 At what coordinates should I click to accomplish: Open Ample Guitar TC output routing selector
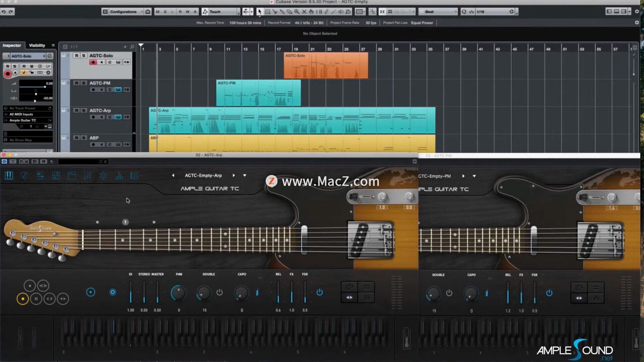click(x=28, y=120)
